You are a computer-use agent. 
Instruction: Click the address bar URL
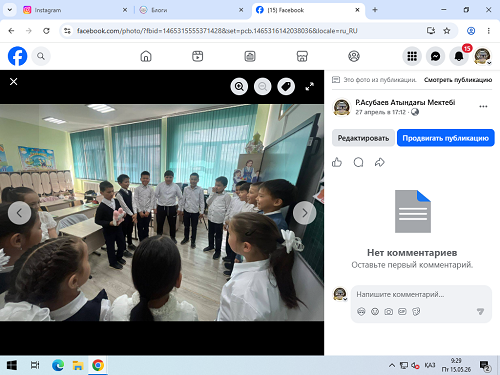[217, 31]
